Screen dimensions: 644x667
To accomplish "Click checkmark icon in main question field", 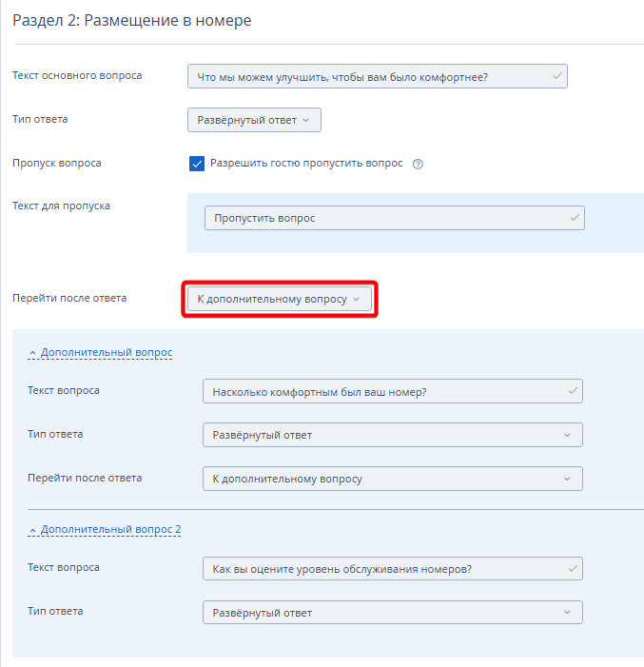I will point(557,76).
